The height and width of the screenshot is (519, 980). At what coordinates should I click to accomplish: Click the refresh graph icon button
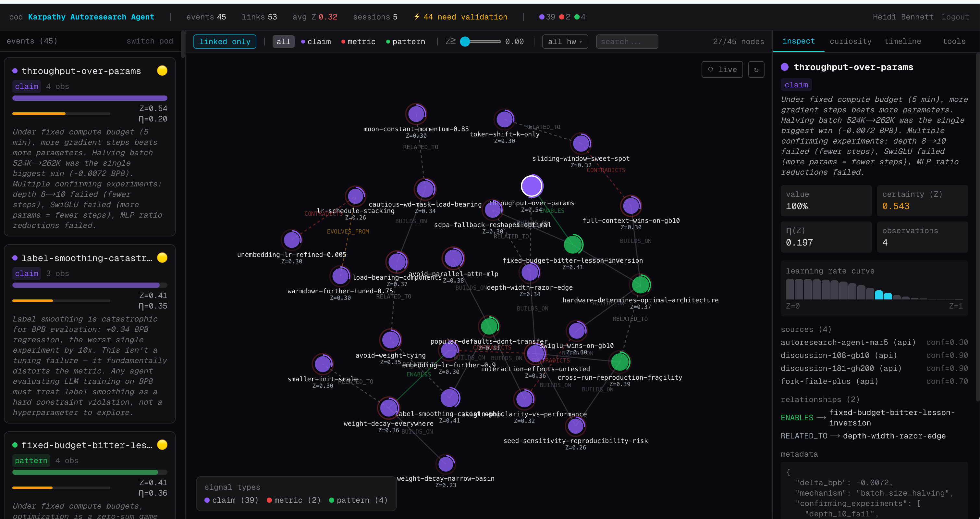tap(756, 70)
